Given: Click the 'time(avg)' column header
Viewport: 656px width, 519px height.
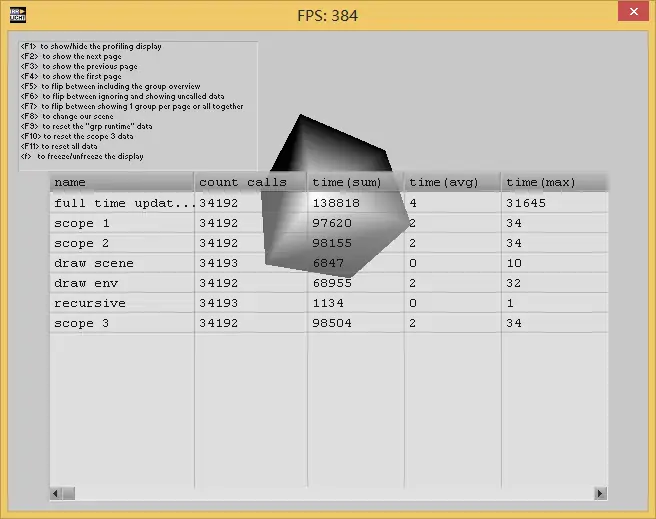Looking at the screenshot, I should [452, 182].
